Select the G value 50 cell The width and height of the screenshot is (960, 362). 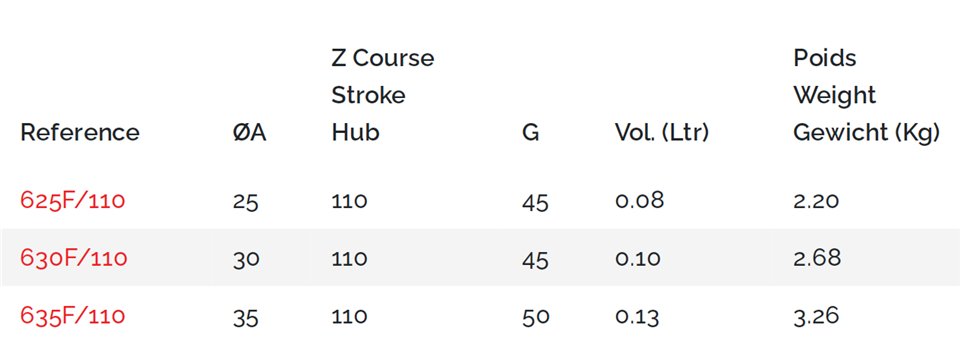(536, 317)
